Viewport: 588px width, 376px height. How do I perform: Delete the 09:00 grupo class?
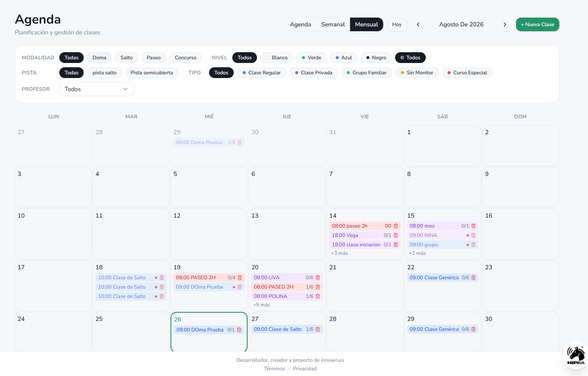point(473,245)
